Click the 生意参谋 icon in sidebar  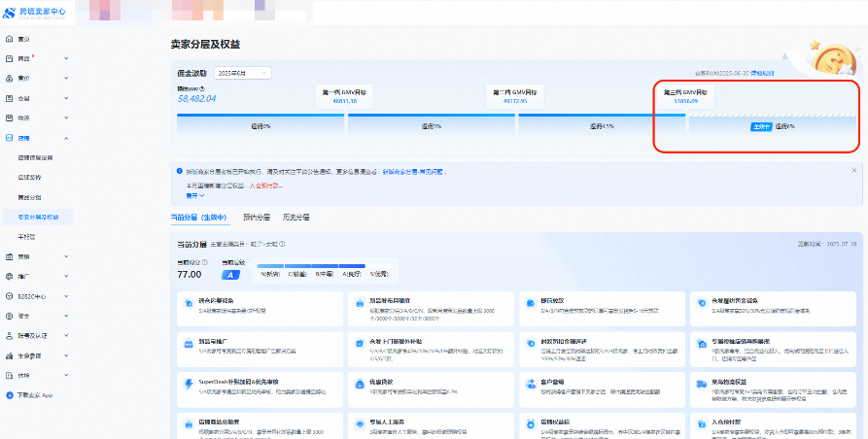(10, 355)
